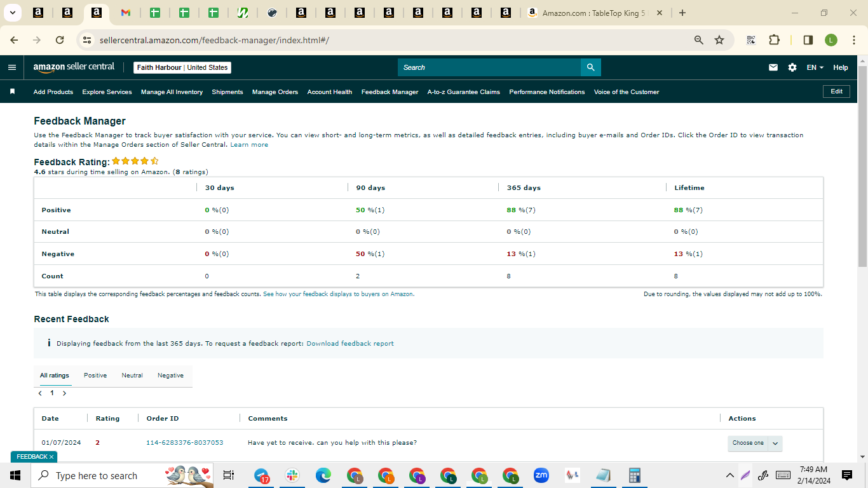Viewport: 868px width, 488px height.
Task: Open A-to-z Guarantee Claims
Action: point(464,92)
